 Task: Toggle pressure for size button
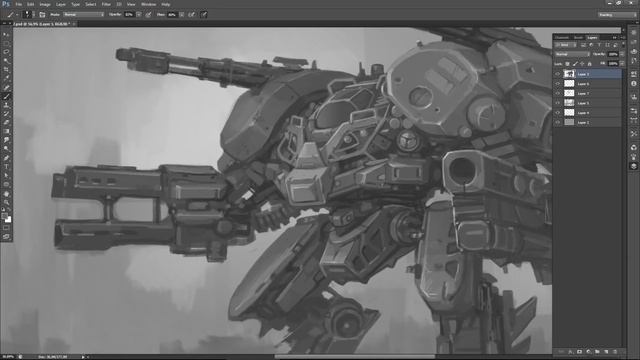pos(204,15)
